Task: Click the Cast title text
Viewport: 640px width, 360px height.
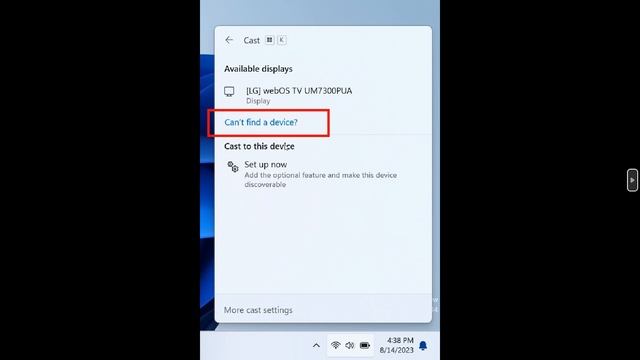Action: point(251,40)
